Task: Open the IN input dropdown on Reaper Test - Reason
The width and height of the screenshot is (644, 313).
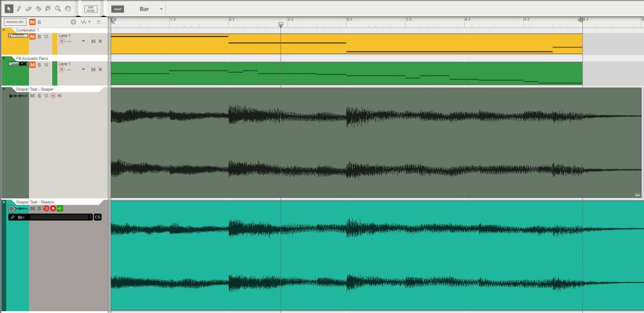Action: tap(21, 217)
